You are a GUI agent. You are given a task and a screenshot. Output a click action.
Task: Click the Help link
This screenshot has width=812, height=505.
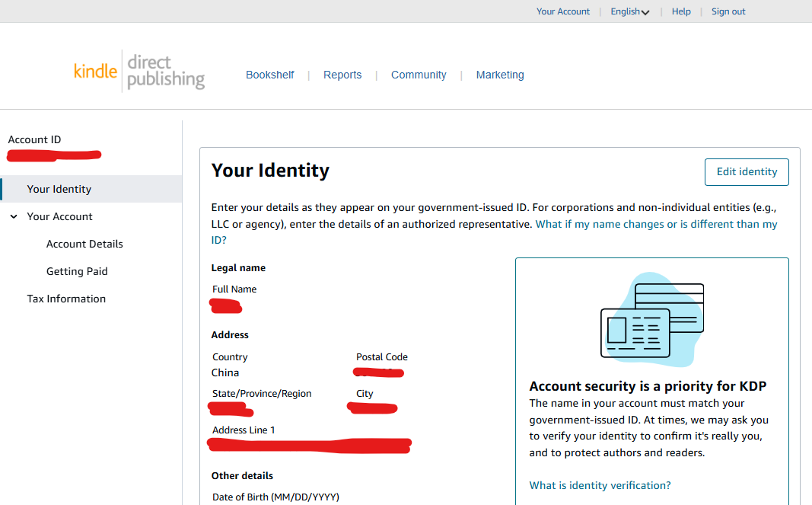tap(681, 11)
